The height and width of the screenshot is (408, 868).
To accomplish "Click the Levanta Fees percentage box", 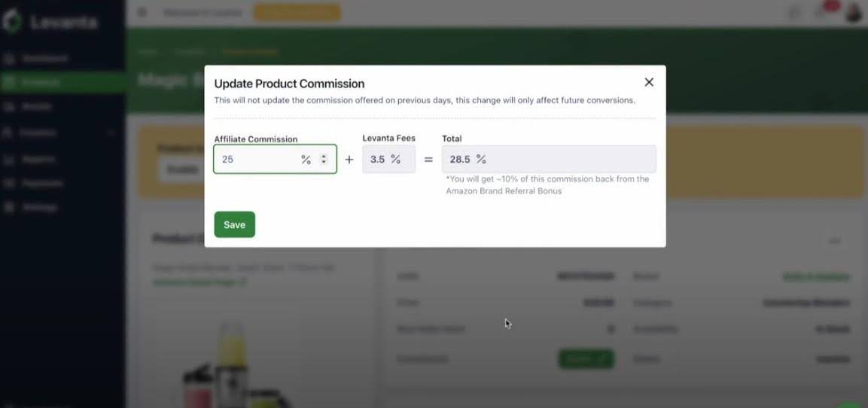I will 388,160.
